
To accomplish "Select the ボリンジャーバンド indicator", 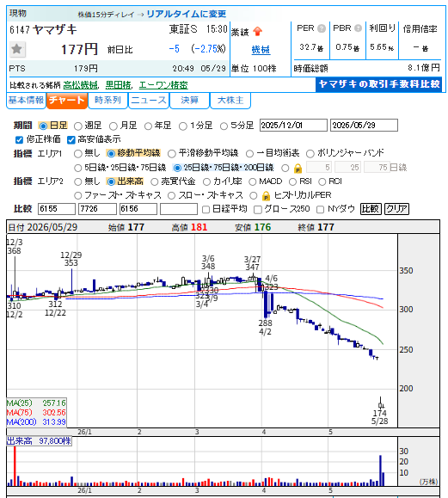I will pos(310,154).
